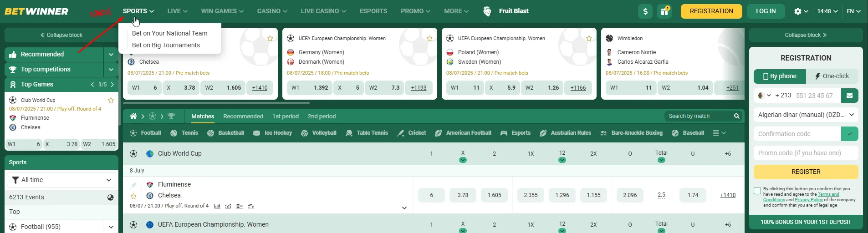Viewport: 868px width, 233px height.
Task: Click the Promo code input field
Action: [x=806, y=153]
